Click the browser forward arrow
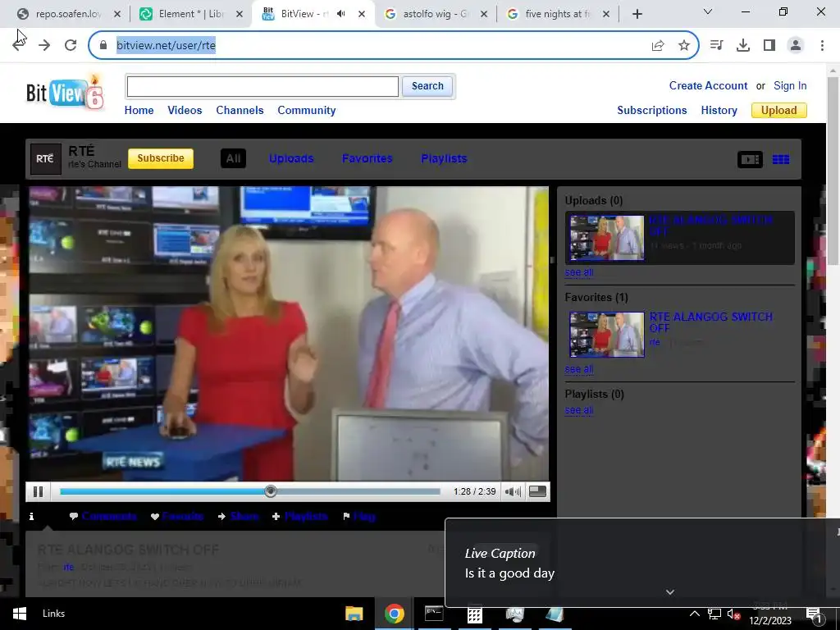 tap(44, 45)
